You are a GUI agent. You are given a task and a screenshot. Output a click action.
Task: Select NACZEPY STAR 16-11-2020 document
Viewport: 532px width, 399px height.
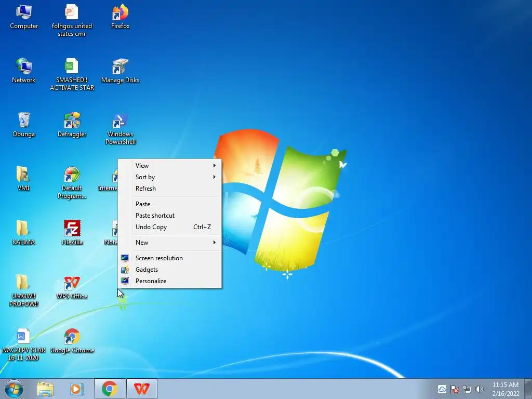pyautogui.click(x=23, y=344)
